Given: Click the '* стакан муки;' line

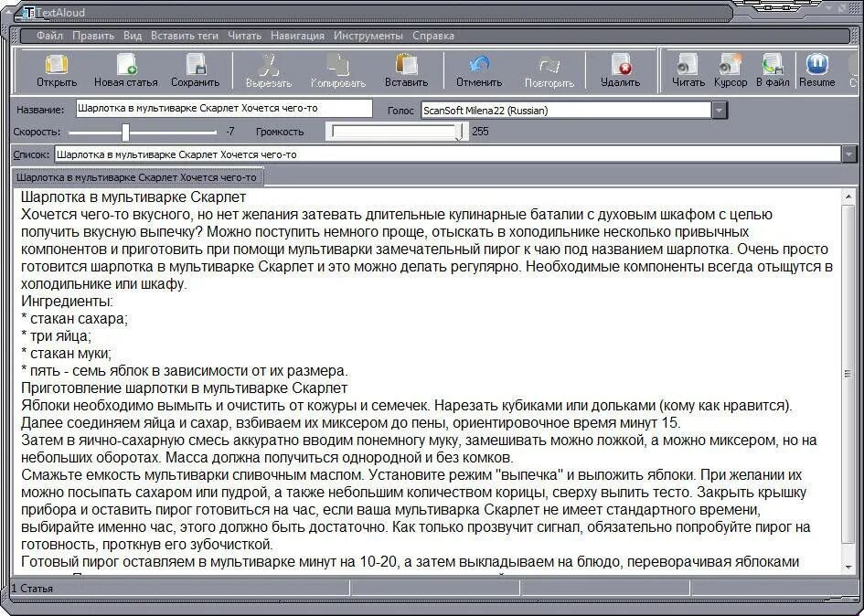Looking at the screenshot, I should click(66, 353).
